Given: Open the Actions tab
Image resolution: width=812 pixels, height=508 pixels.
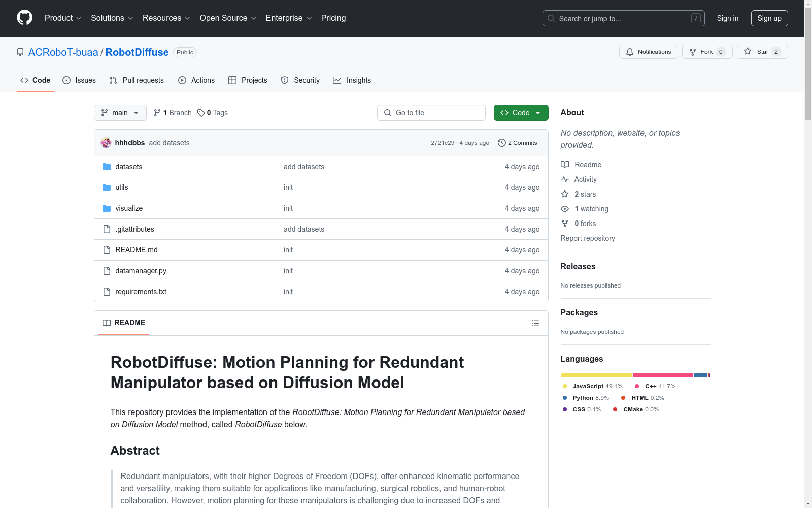Looking at the screenshot, I should 196,80.
